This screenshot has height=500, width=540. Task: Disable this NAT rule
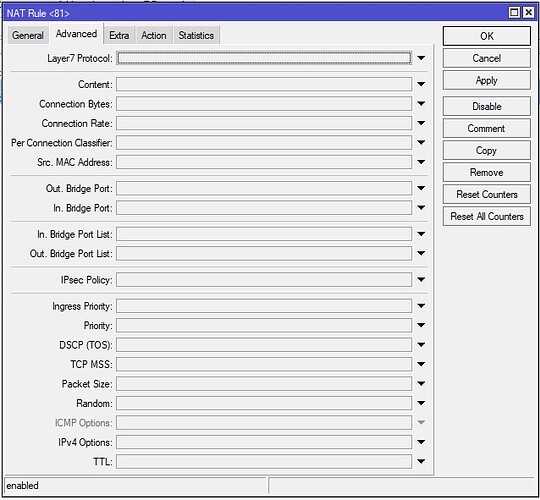point(486,106)
